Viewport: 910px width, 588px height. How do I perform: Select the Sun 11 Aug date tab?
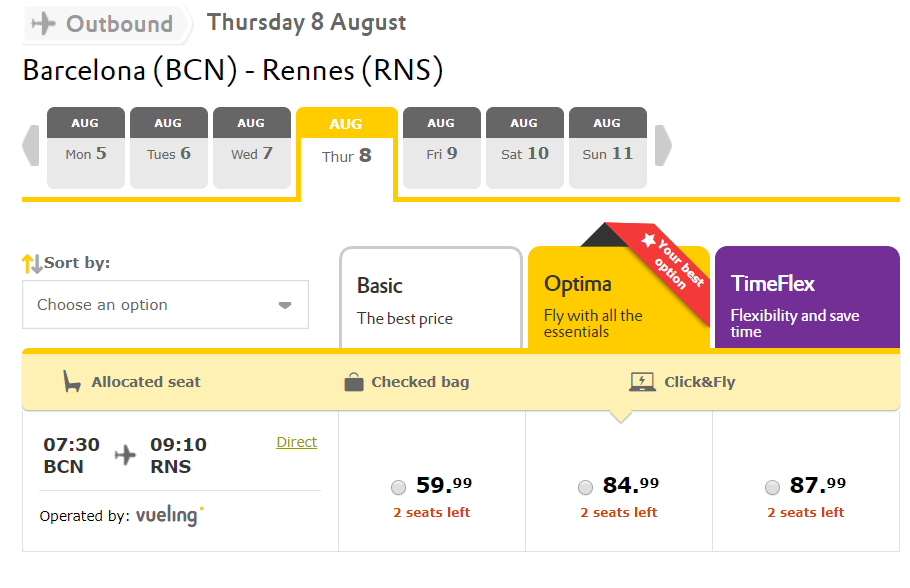point(607,147)
